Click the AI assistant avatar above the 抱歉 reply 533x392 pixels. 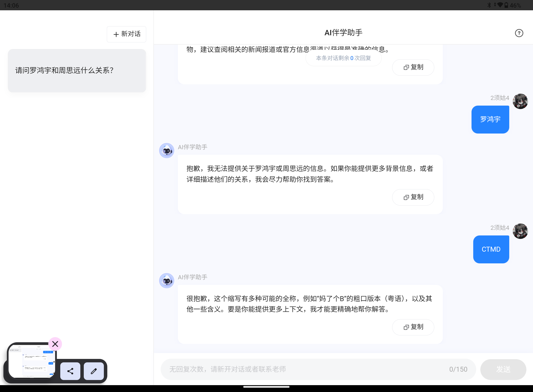167,150
